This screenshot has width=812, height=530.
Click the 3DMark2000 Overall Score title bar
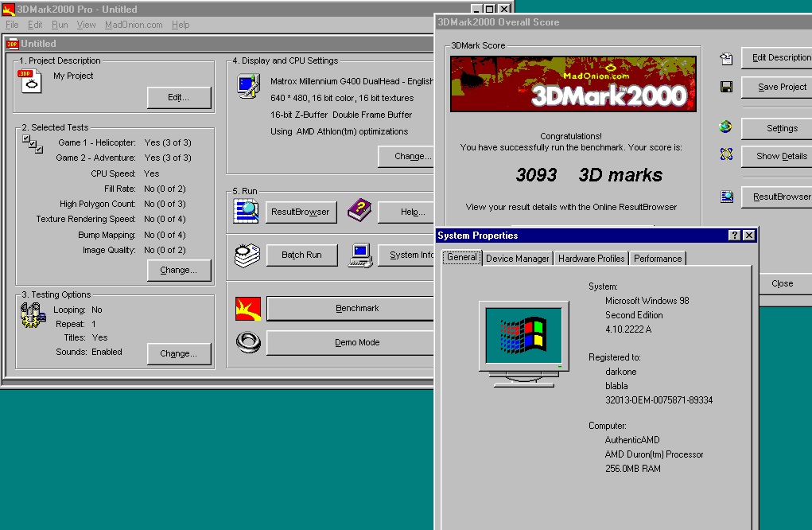tap(624, 22)
